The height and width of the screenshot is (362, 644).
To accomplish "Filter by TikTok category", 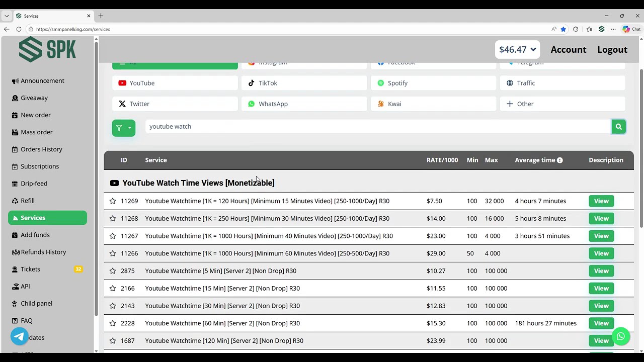I will pos(304,83).
